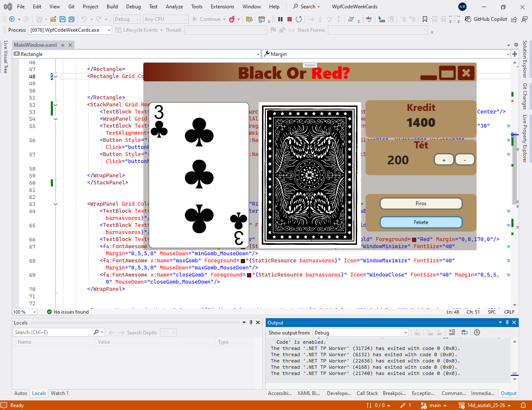Open the Debug menu
The width and height of the screenshot is (532, 410).
(x=133, y=7)
